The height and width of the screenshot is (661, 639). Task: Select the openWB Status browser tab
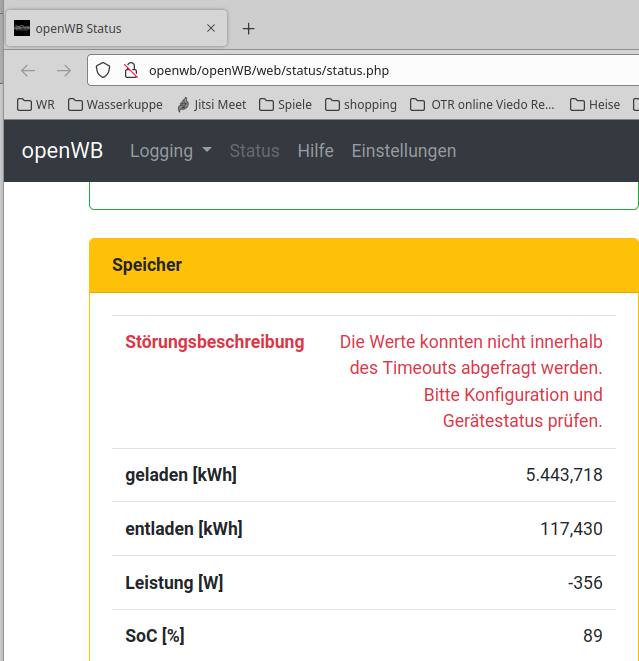point(110,28)
